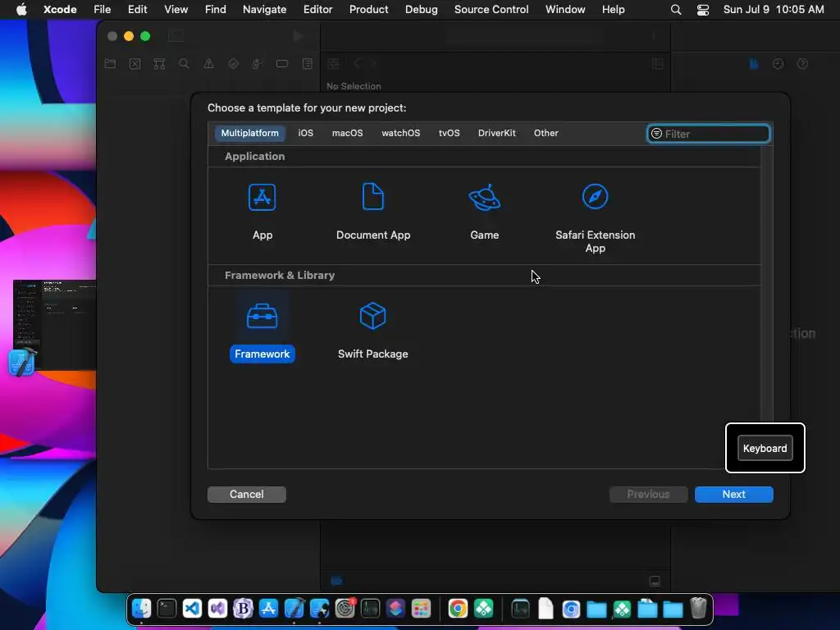Screen dimensions: 840x630
Task: Open the Source Control menu
Action: [491, 9]
